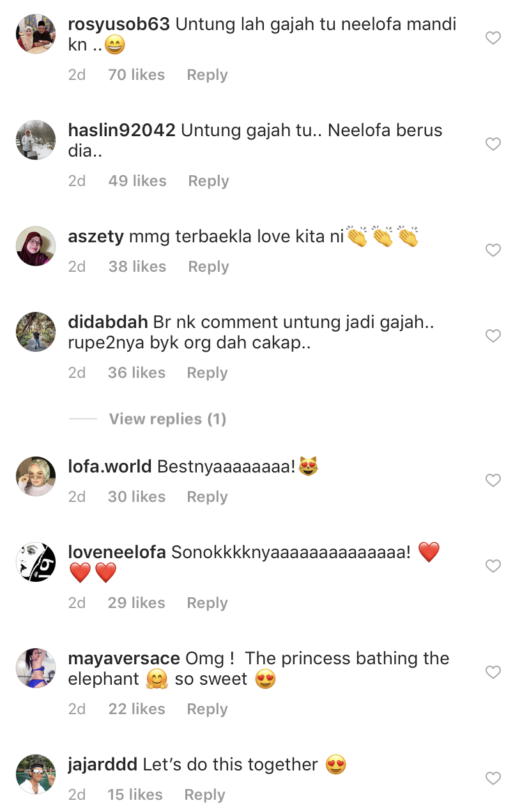Reply to jajarddd's comment
Screen dimensions: 529x812
(204, 795)
